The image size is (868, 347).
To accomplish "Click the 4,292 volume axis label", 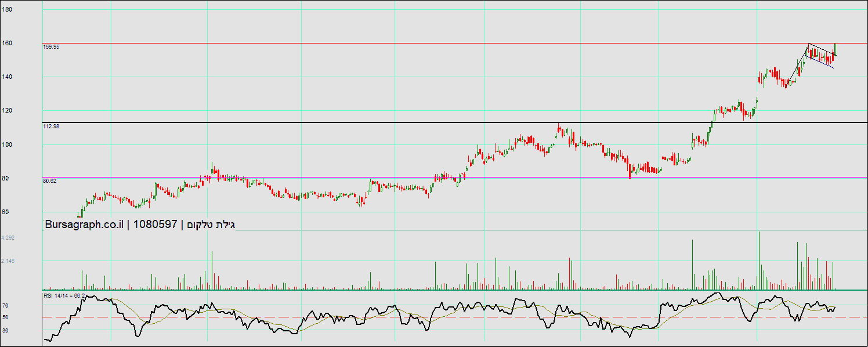I will coord(8,237).
